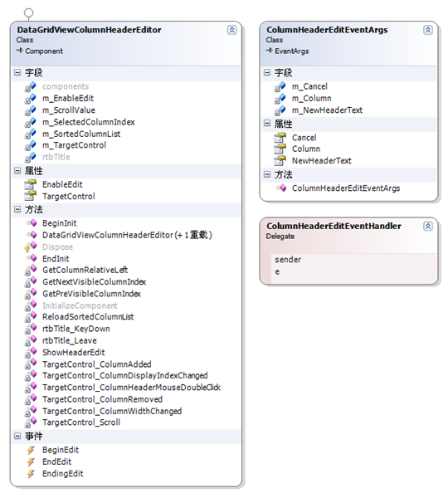Select the TargetControl_ColumnAdded method
Image resolution: width=448 pixels, height=498 pixels.
(97, 364)
